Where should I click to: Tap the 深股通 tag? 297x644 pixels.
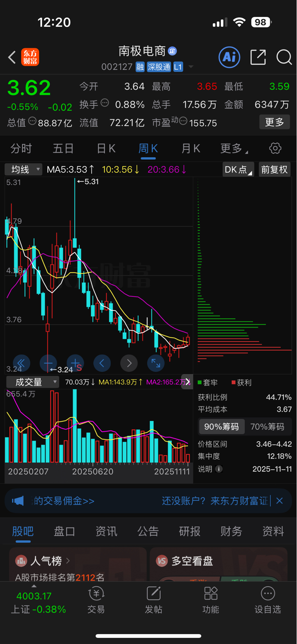coord(159,67)
